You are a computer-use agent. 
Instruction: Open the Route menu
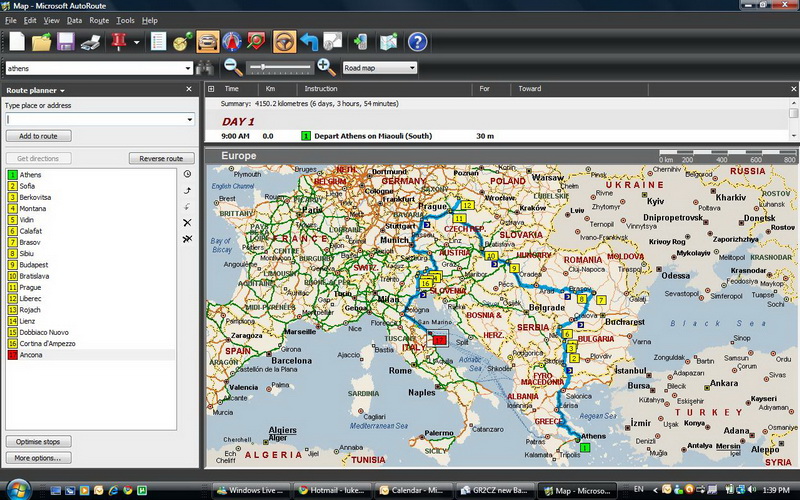(x=99, y=20)
